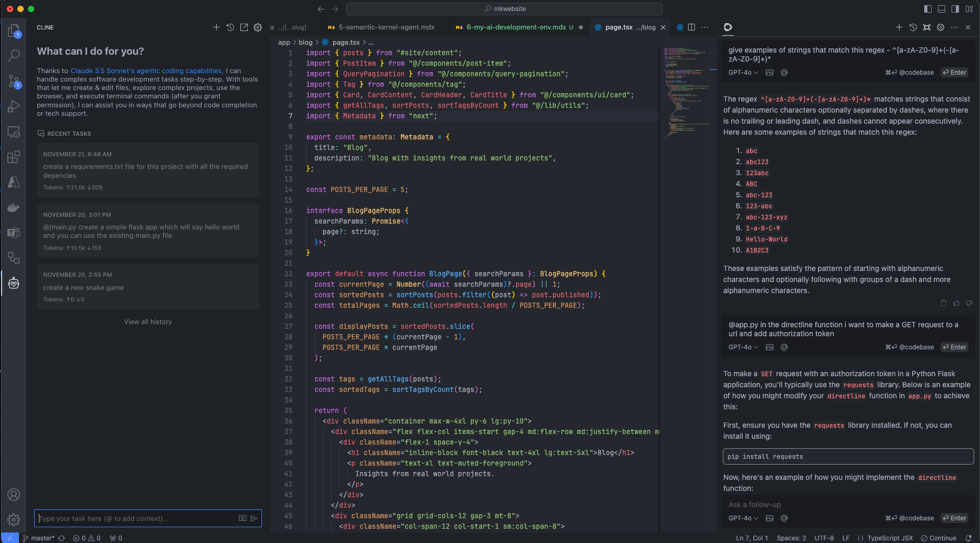Open Continue session history icon
The height and width of the screenshot is (543, 980).
tap(913, 27)
